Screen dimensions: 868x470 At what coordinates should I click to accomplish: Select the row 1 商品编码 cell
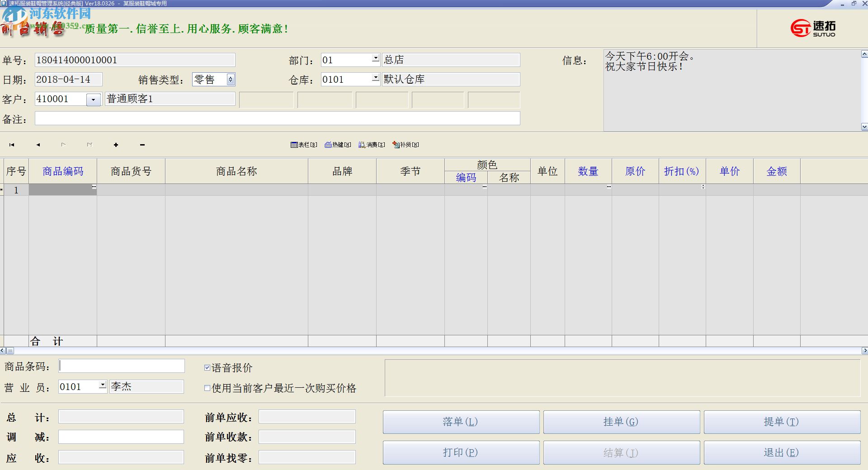pos(63,190)
